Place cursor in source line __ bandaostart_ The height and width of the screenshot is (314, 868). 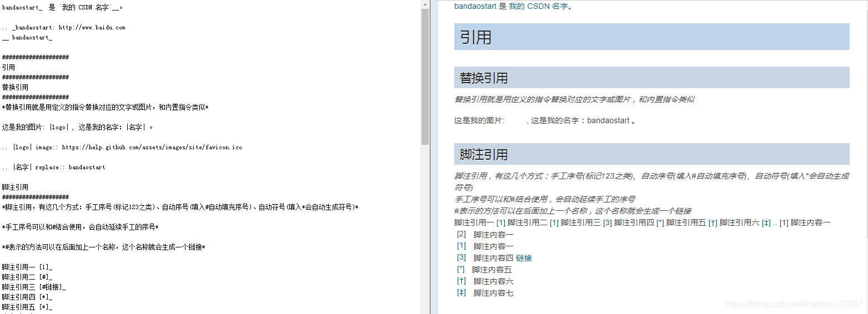(x=27, y=37)
